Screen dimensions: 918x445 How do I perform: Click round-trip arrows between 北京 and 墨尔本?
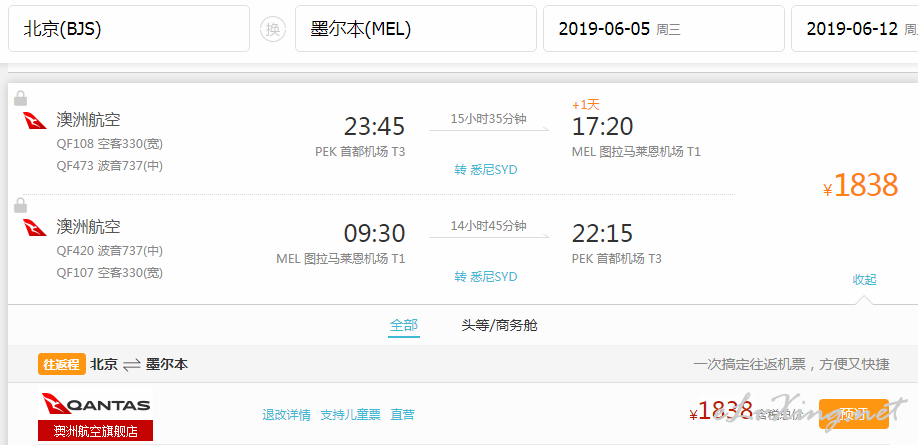[x=132, y=365]
